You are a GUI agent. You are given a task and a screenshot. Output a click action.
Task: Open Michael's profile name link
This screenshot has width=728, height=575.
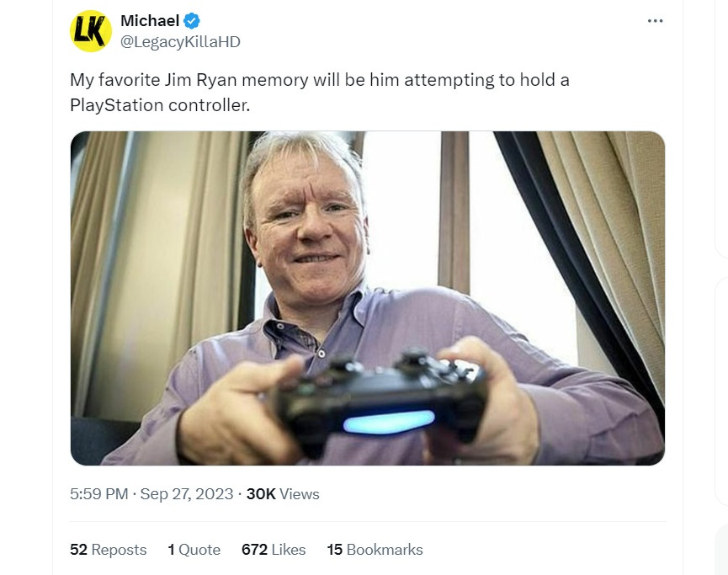pyautogui.click(x=150, y=21)
